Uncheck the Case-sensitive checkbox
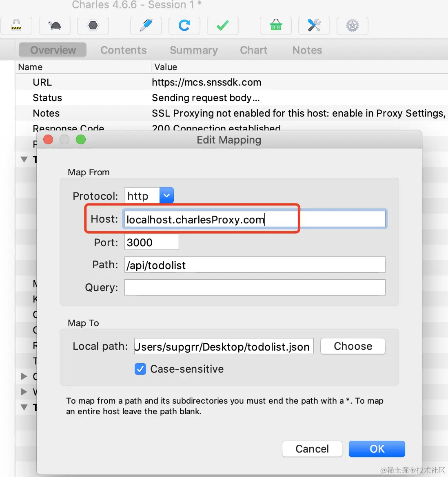 [x=140, y=369]
